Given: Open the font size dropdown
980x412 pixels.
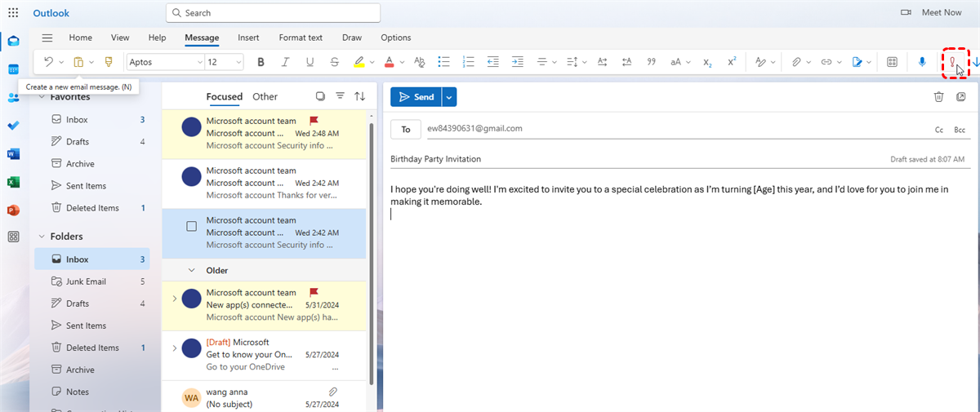Looking at the screenshot, I should 238,62.
